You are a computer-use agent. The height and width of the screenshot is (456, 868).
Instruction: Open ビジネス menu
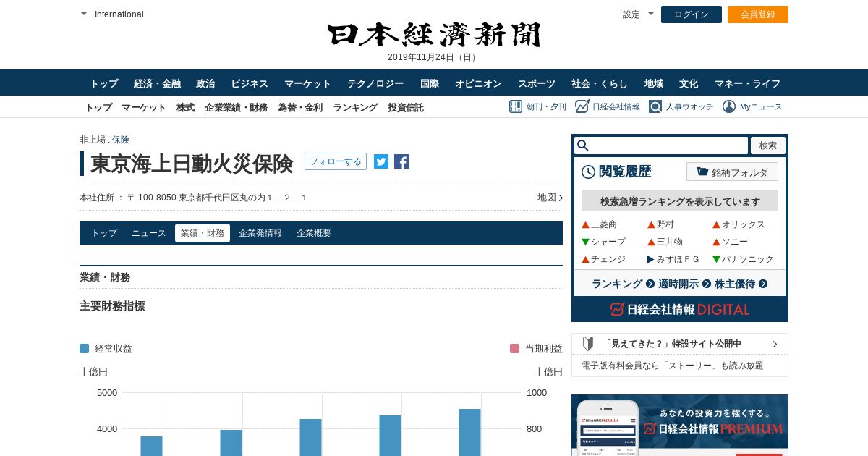(250, 83)
